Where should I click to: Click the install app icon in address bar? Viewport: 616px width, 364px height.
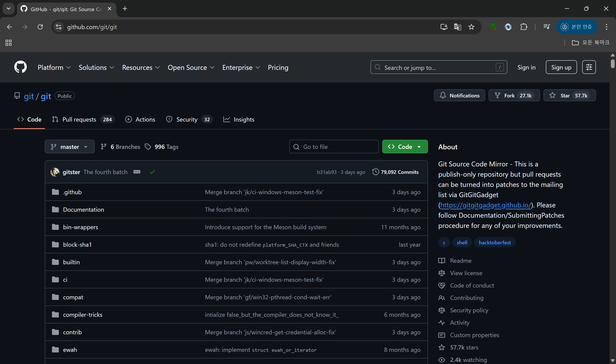(x=444, y=27)
